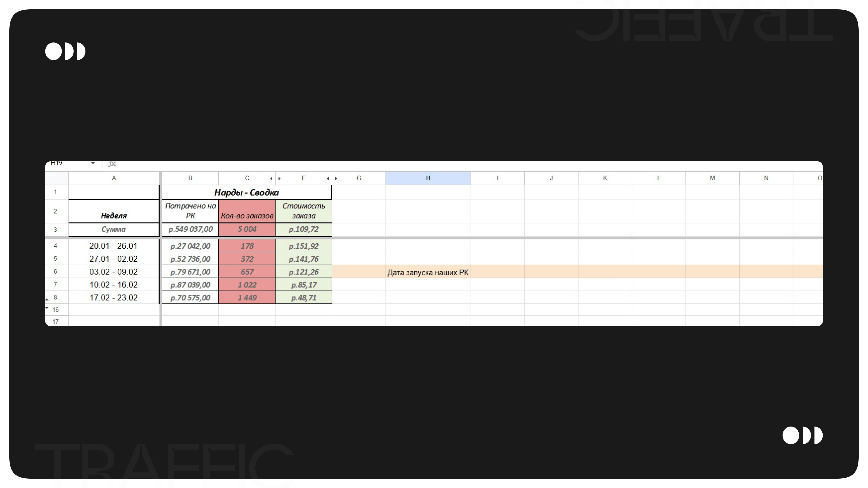Click the select-all corner box of the sheet
Screen dimensions: 868x488
57,178
